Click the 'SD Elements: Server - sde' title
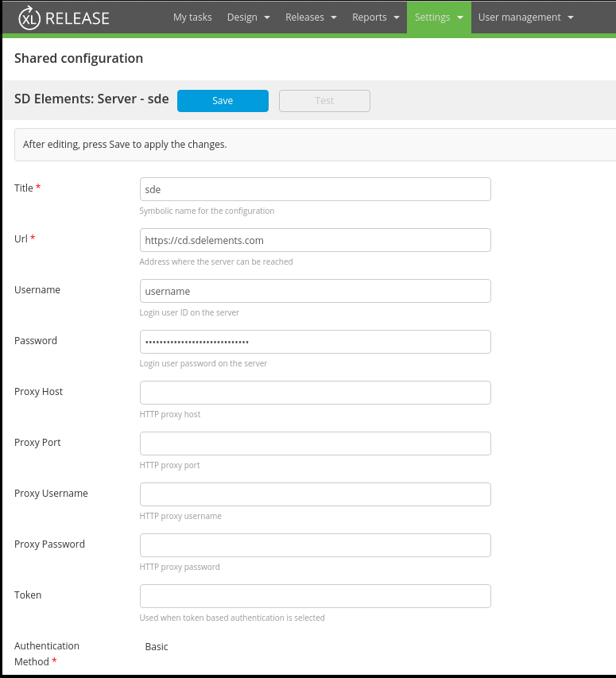This screenshot has width=616, height=678. point(91,99)
